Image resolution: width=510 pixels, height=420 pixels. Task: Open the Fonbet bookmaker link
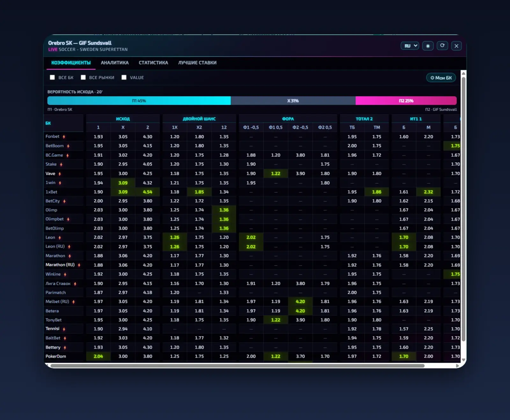pos(53,136)
